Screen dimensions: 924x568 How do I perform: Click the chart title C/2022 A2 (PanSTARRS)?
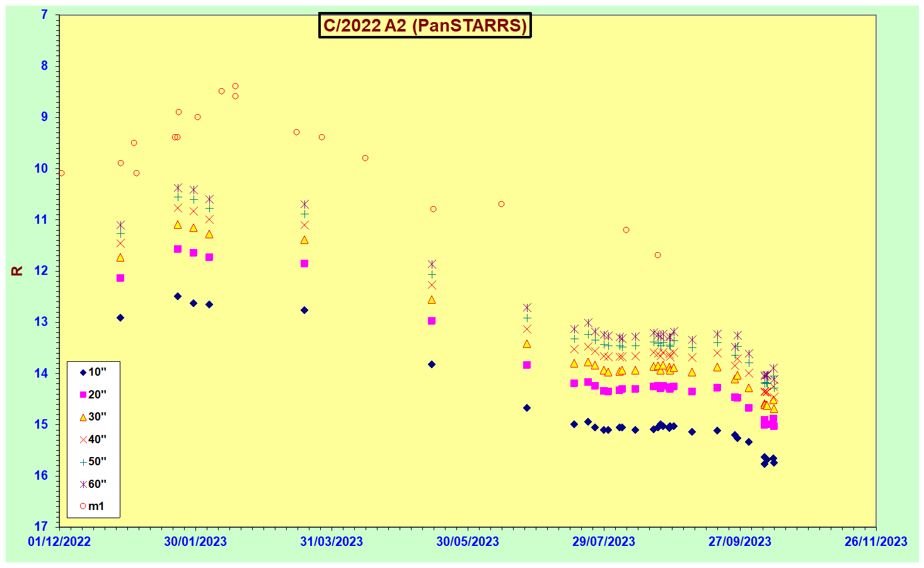click(x=425, y=25)
